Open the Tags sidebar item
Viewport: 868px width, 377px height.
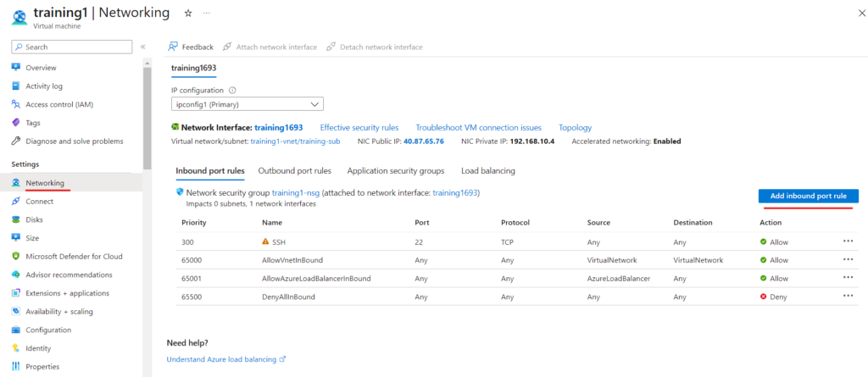point(33,123)
